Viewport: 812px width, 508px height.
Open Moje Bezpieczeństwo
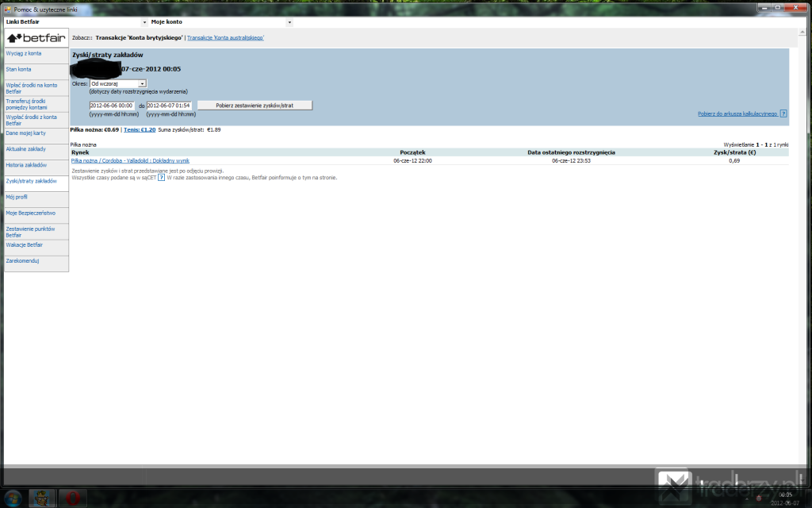point(31,213)
